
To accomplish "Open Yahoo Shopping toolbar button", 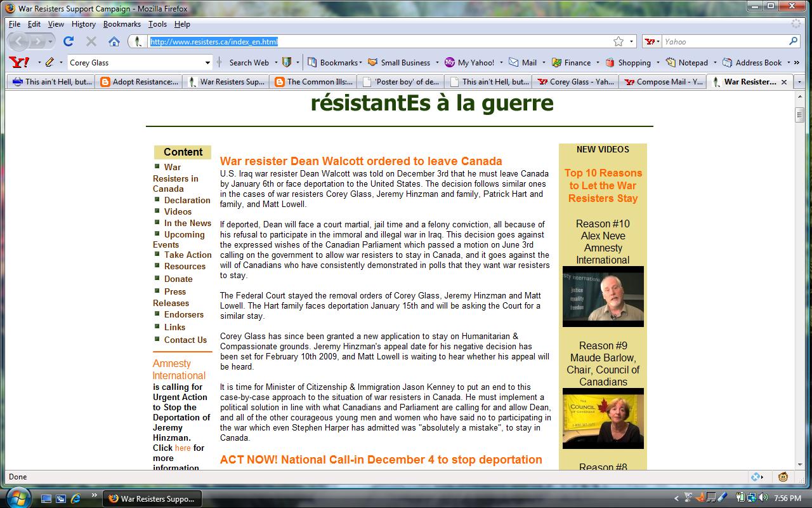I will [628, 62].
